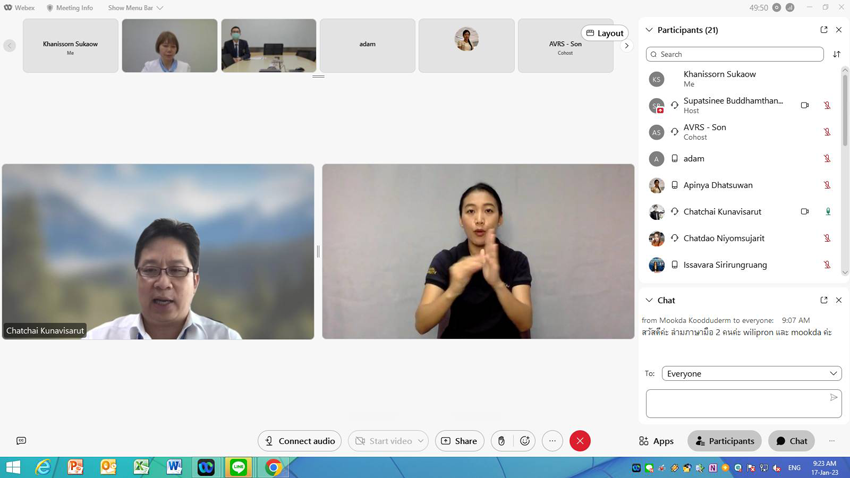The image size is (850, 478).
Task: Click muted mic icon for AVRS - Son
Action: 827,132
